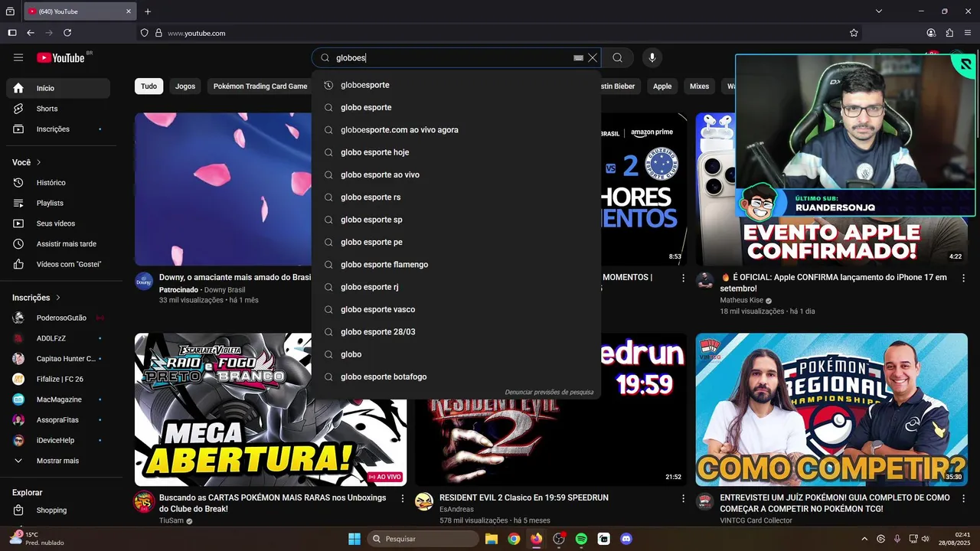Open Inscrições in sidebar
The width and height of the screenshot is (980, 551).
tap(58, 129)
